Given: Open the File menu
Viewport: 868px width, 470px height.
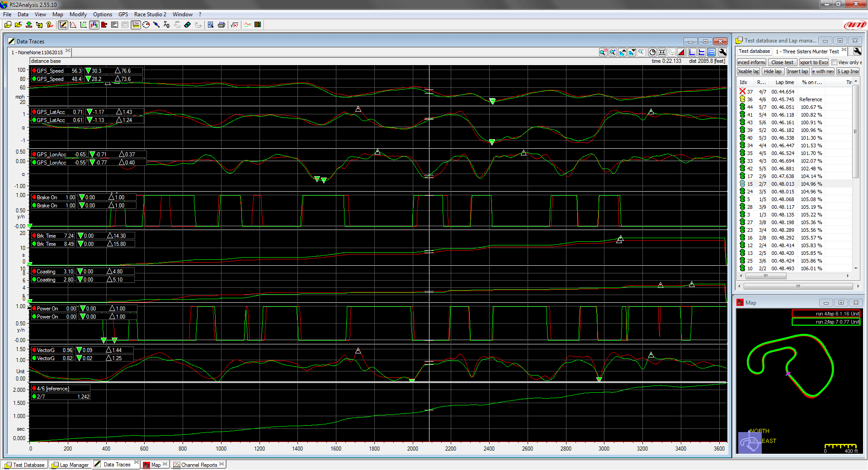Looking at the screenshot, I should [x=7, y=14].
